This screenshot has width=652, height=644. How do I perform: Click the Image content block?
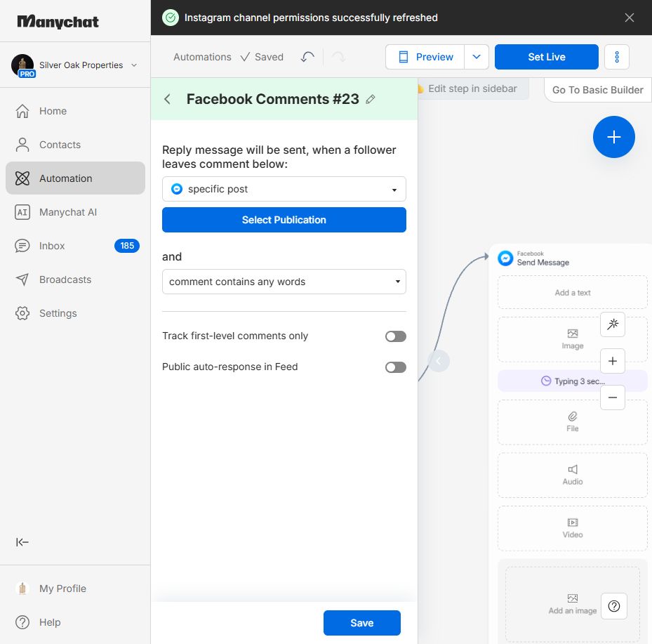click(x=572, y=339)
